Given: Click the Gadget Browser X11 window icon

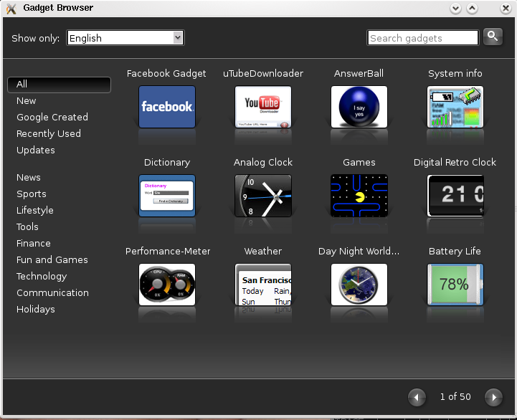Looking at the screenshot, I should [11, 9].
